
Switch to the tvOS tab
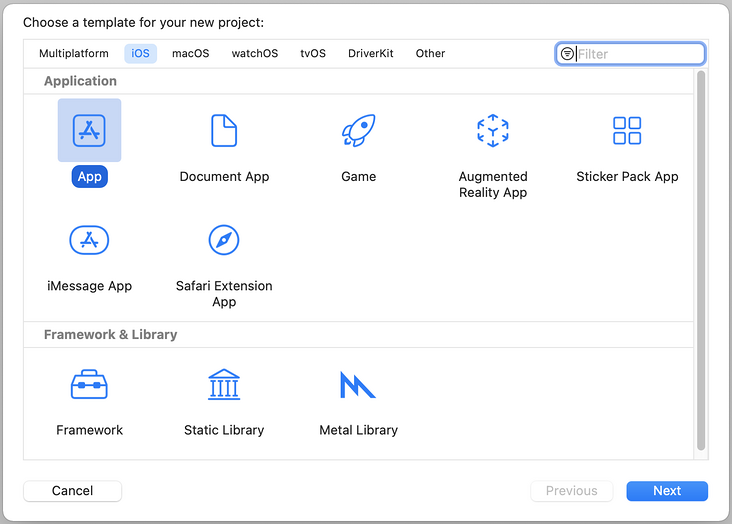pyautogui.click(x=313, y=53)
